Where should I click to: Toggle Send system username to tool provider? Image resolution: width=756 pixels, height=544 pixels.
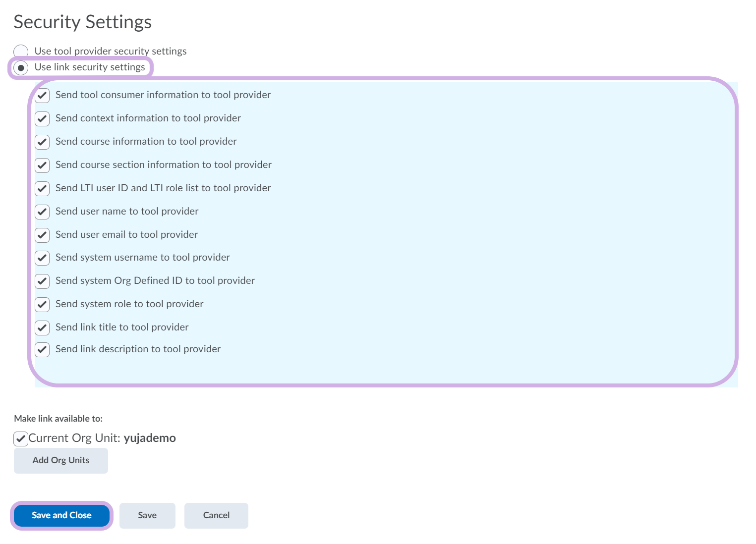click(42, 258)
